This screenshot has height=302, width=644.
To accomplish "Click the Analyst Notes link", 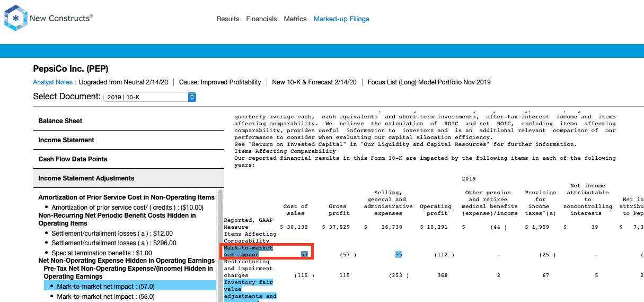I will coord(52,82).
